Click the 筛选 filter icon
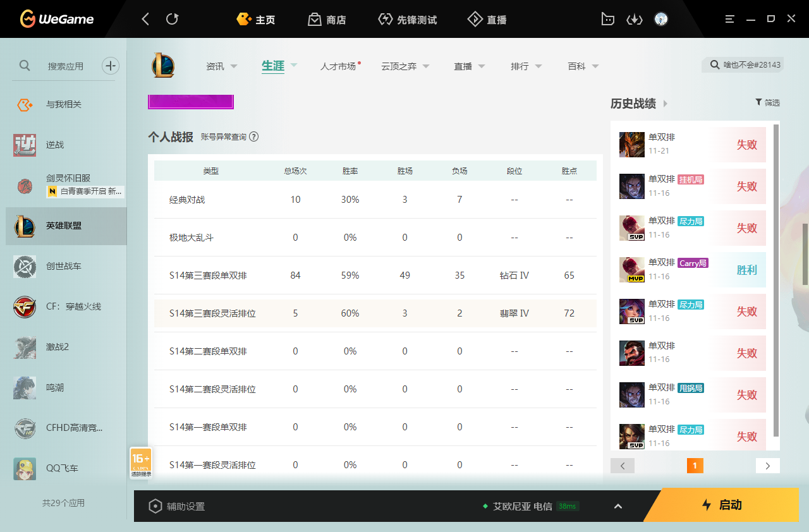Screen dimensions: 809x532 (758, 102)
